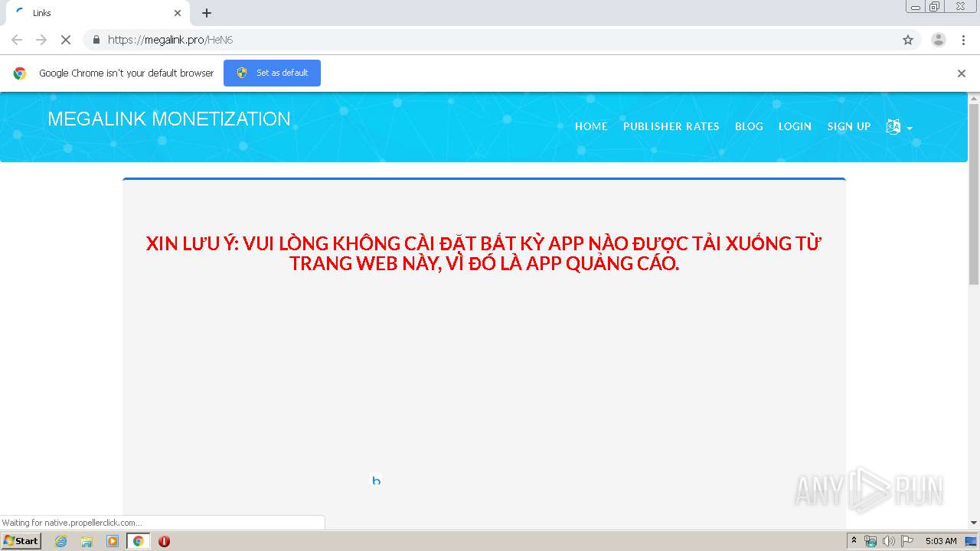
Task: Open MEGALINK MONETIZATION home logo
Action: 169,119
